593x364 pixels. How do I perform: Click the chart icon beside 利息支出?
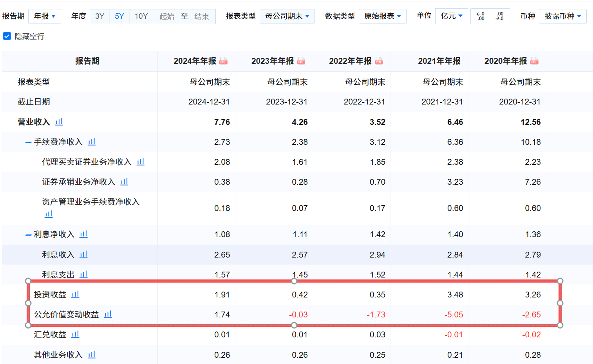(83, 274)
